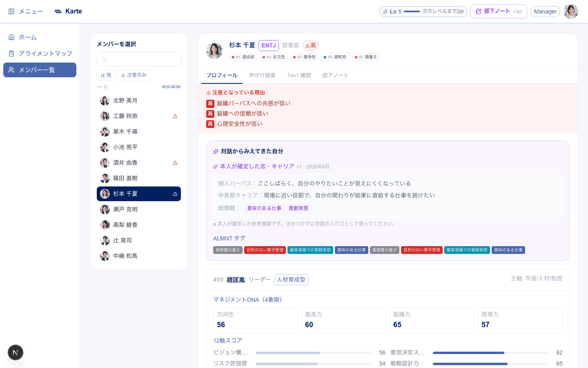
Task: Open the ホーム sidebar item
Action: pos(40,37)
